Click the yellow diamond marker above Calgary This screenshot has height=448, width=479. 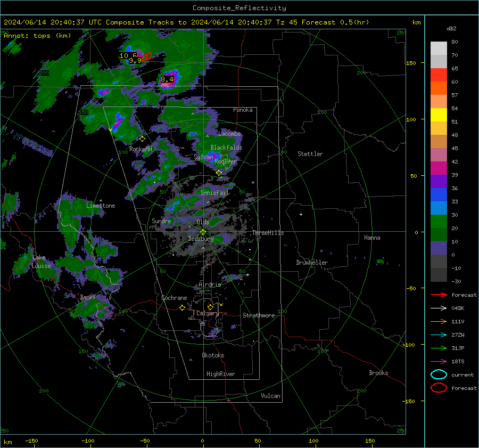tap(210, 307)
